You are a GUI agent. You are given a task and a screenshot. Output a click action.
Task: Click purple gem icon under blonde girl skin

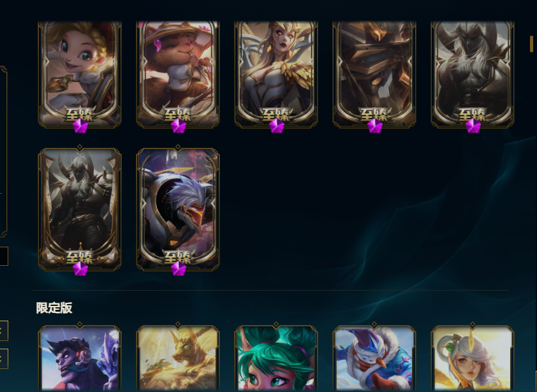coord(80,126)
